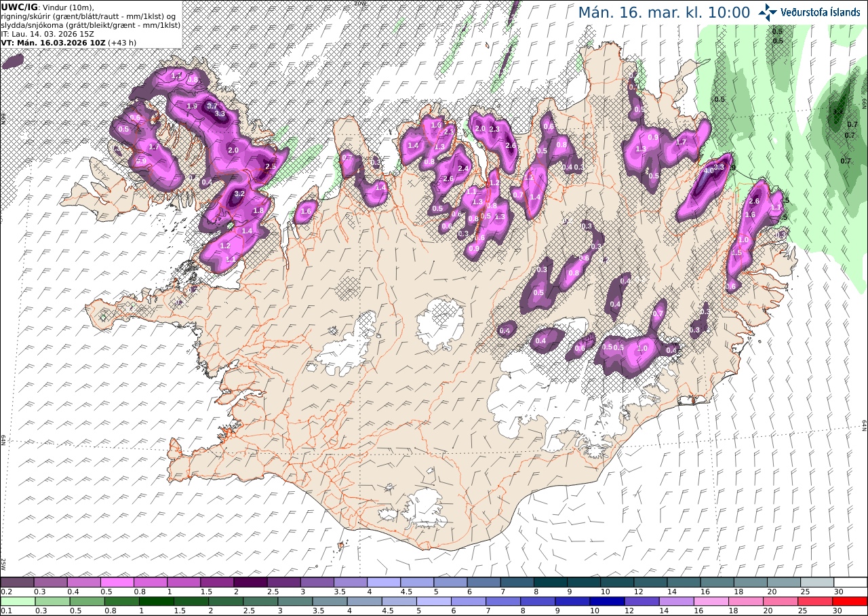Image resolution: width=868 pixels, height=616 pixels.
Task: Click the 'rigning/skúrir (grænt/blátt/rautt - mm/1klst) og' line
Action: point(88,16)
